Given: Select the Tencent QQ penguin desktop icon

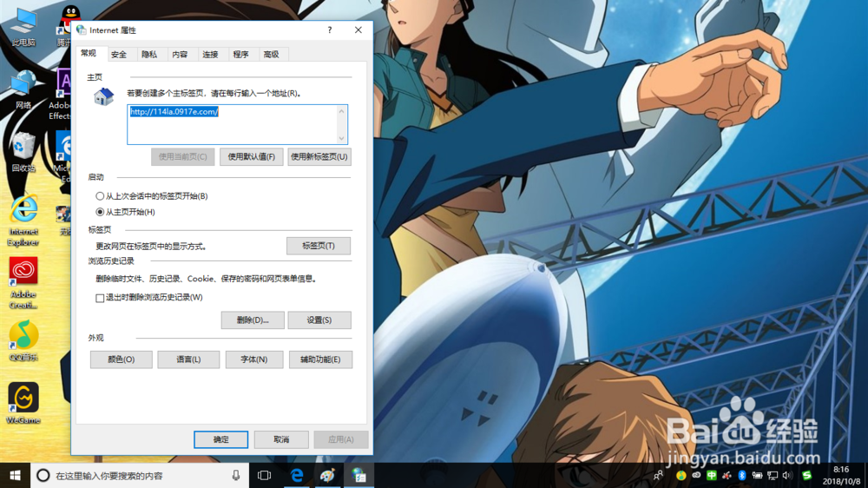Looking at the screenshot, I should [66, 27].
